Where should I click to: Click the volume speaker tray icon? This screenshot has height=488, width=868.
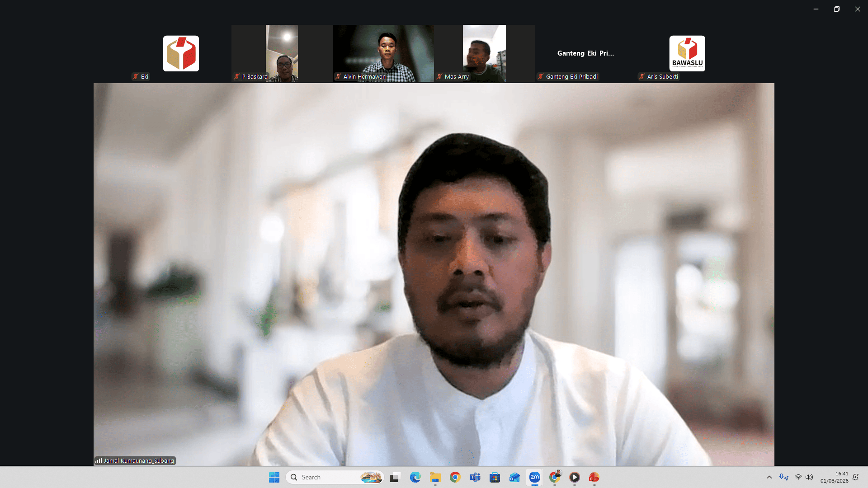point(809,477)
